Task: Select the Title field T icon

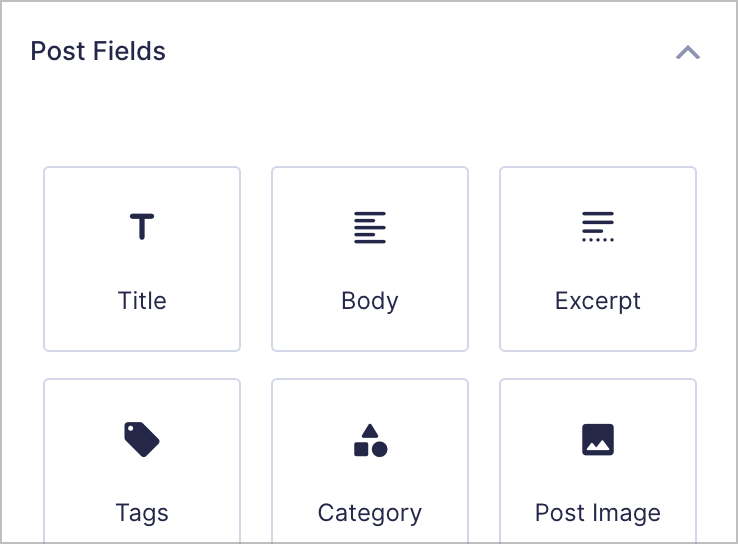Action: click(142, 226)
